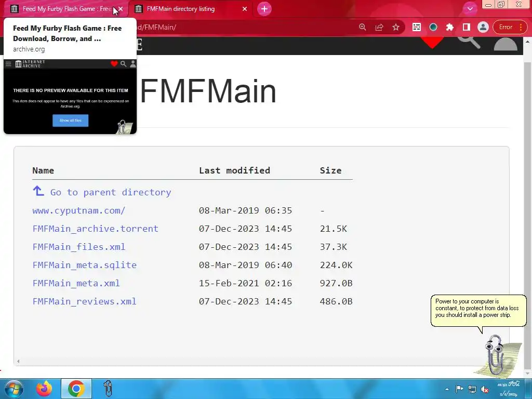Click the vertical page scrollbar

point(527,216)
